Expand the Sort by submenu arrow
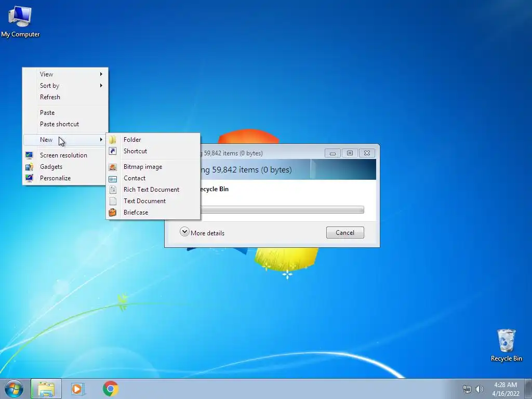Screen dimensions: 532x399 click(x=101, y=86)
